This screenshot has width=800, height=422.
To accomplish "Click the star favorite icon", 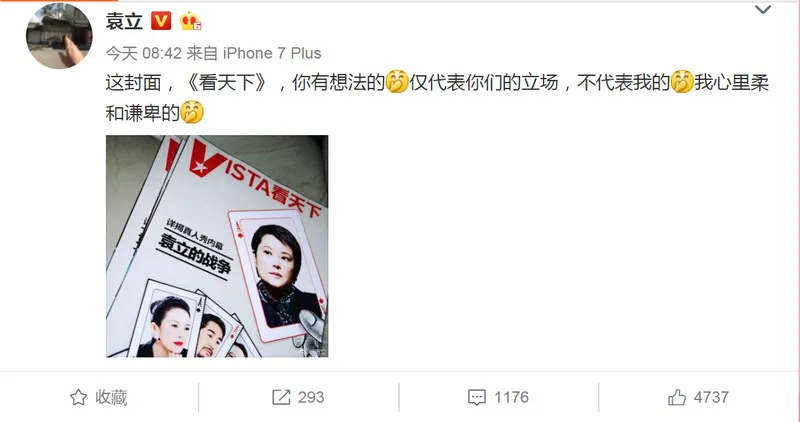I will click(x=79, y=397).
